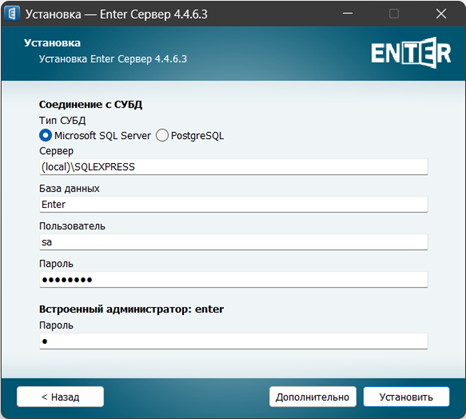466x419 pixels.
Task: Select the Microsoft SQL Server radio button
Action: [45, 136]
